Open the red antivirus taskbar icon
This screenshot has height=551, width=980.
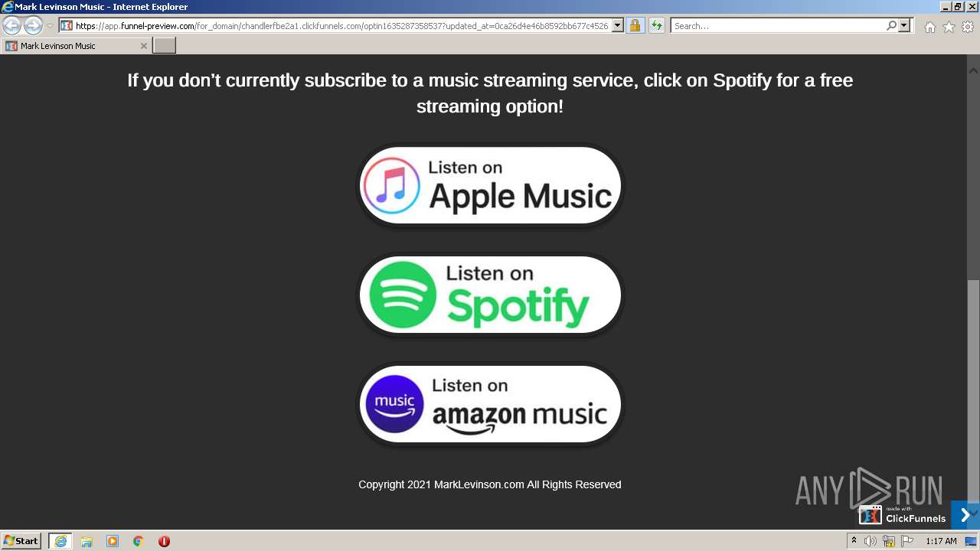[x=164, y=541]
